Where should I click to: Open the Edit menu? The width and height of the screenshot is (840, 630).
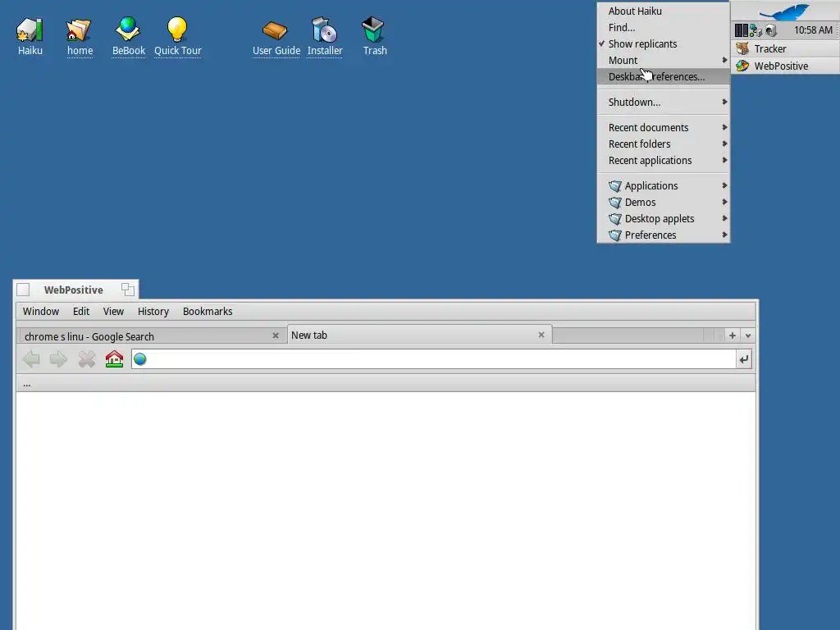[81, 311]
